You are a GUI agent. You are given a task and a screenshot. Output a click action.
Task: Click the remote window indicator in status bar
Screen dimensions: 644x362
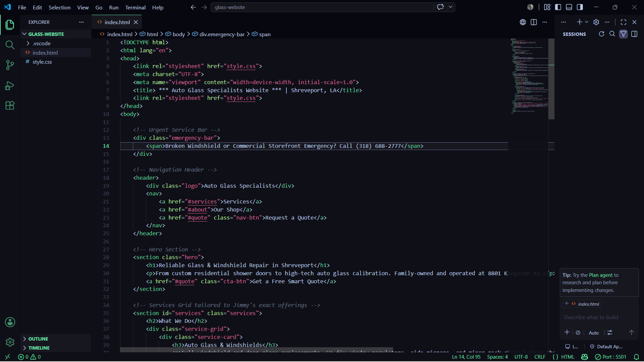click(7, 357)
